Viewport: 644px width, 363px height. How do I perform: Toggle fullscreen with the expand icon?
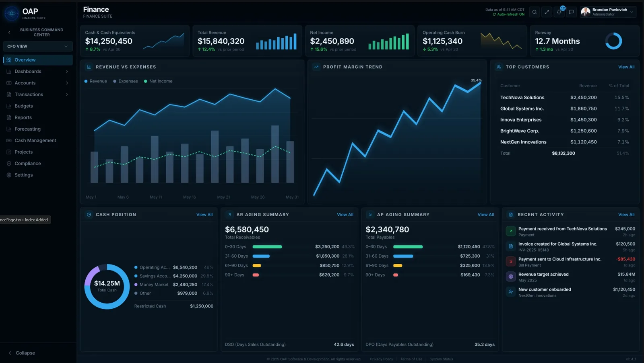(x=547, y=12)
